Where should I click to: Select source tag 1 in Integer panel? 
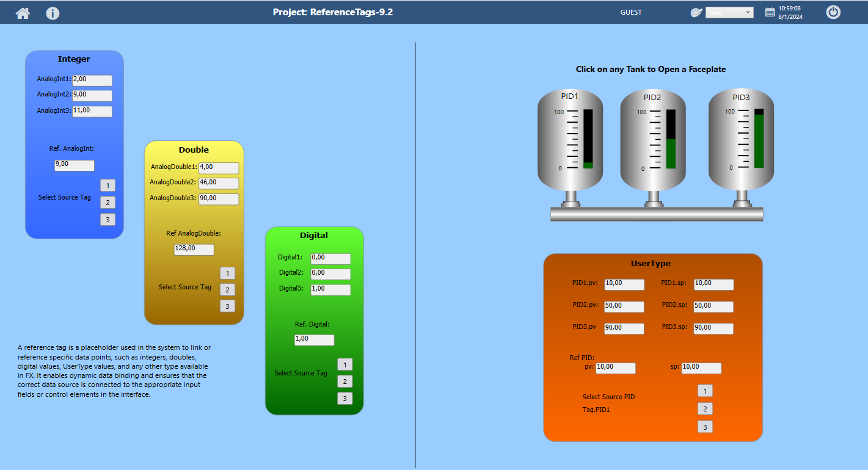point(108,186)
